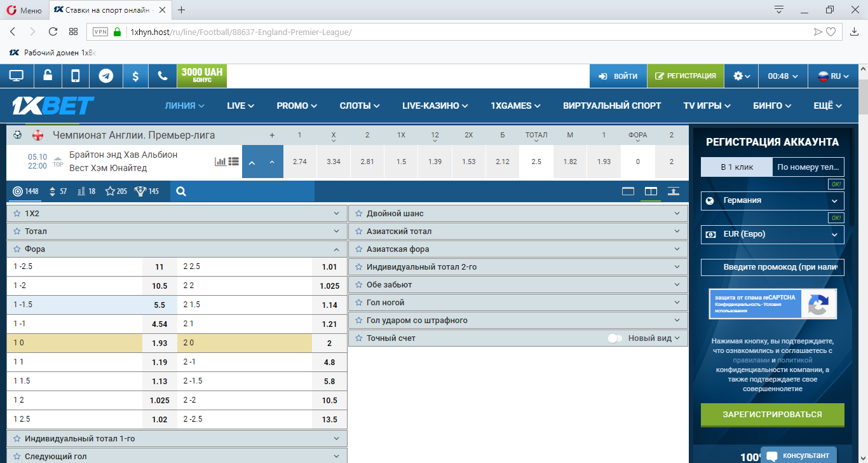Image resolution: width=868 pixels, height=463 pixels.
Task: Select handicap 1 -1.5 odds 5.5
Action: [x=159, y=305]
